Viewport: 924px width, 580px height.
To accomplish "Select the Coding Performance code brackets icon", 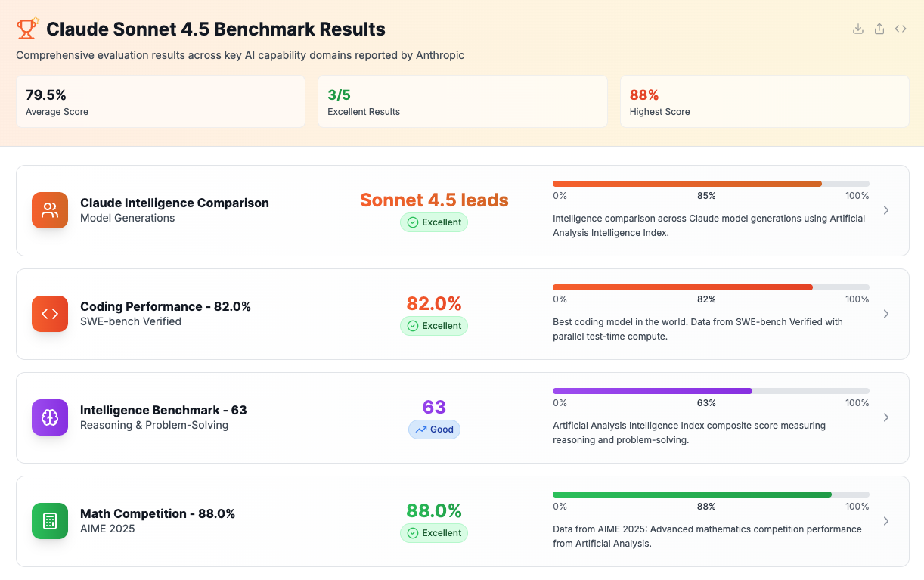I will 49,314.
